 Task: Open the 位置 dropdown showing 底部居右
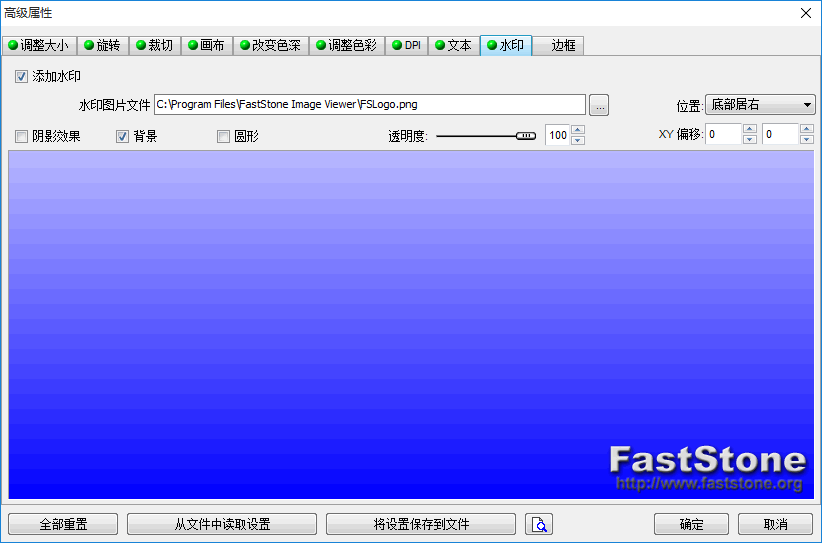(x=760, y=105)
